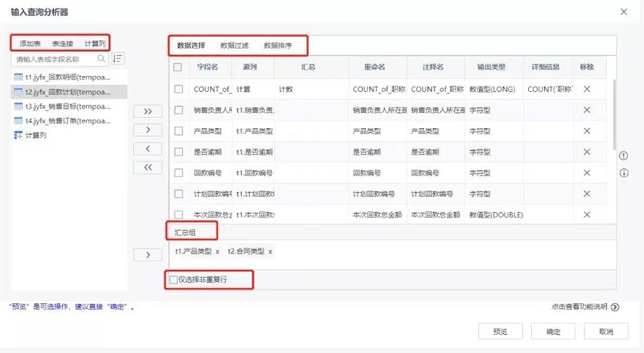This screenshot has width=644, height=353.
Task: Click the single right arrow add field button
Action: point(148,130)
